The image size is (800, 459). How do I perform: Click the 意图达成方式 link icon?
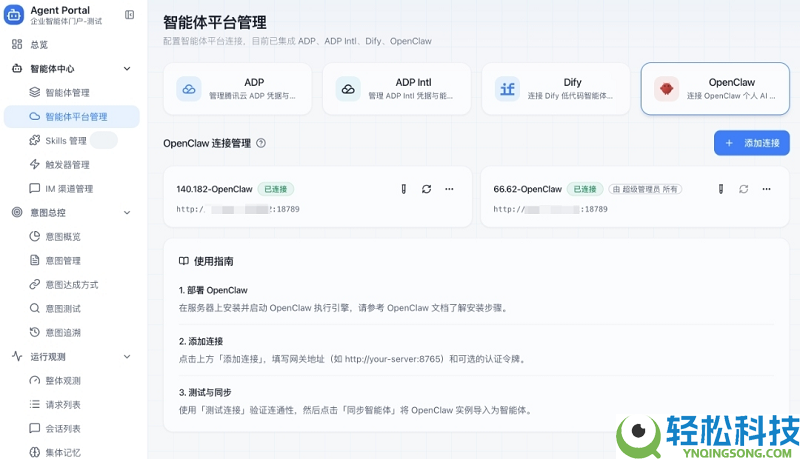[34, 284]
